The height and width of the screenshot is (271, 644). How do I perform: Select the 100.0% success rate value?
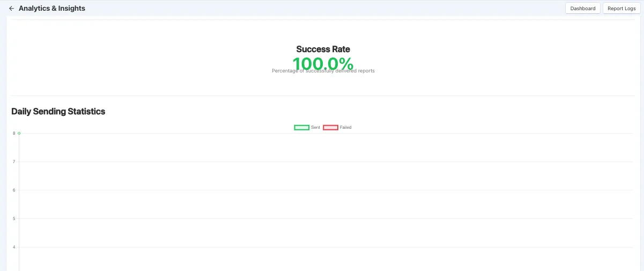click(323, 64)
